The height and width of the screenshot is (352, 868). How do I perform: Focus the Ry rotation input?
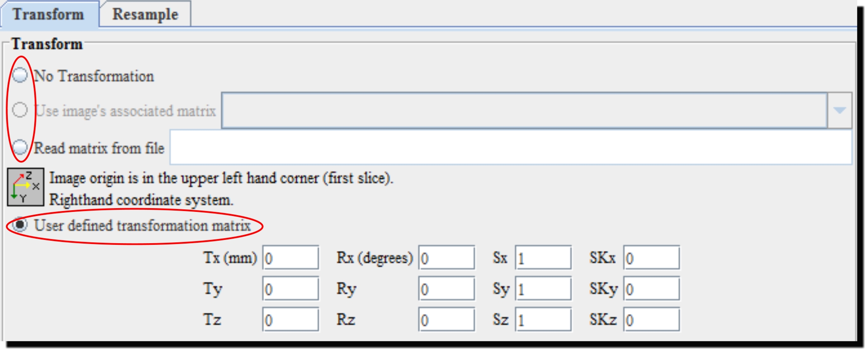coord(446,289)
